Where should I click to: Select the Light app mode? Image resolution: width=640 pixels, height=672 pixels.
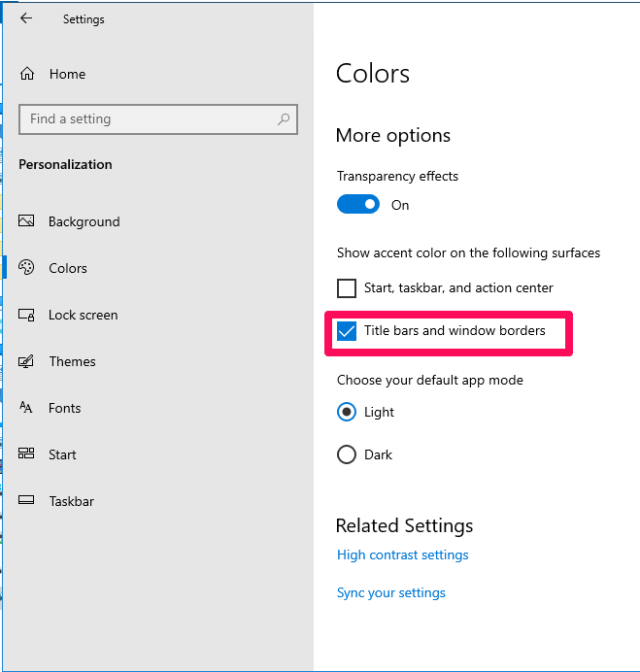tap(347, 412)
